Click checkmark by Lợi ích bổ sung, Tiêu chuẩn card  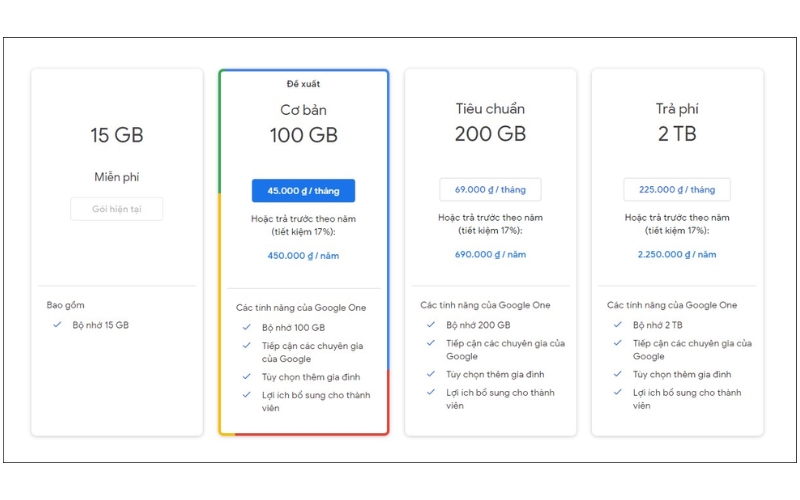[x=431, y=392]
